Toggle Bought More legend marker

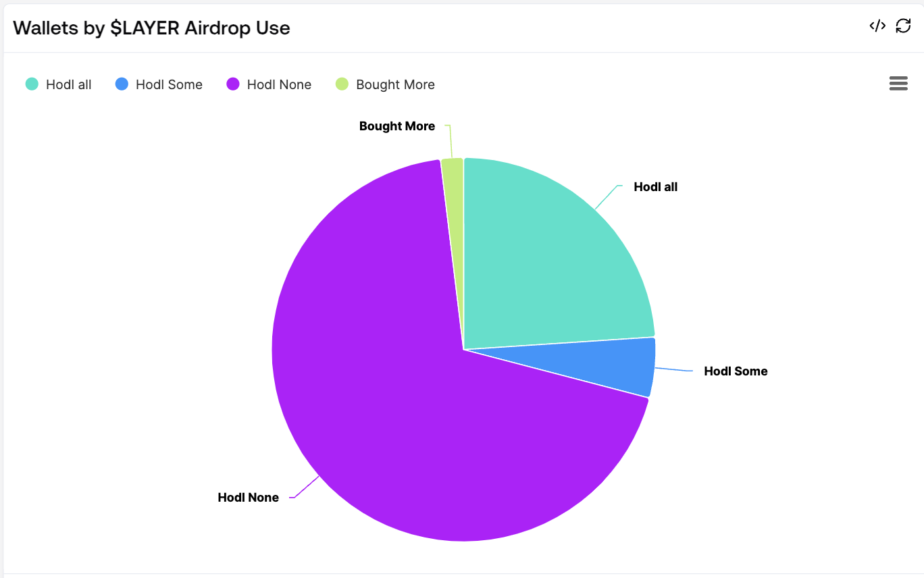pos(342,84)
